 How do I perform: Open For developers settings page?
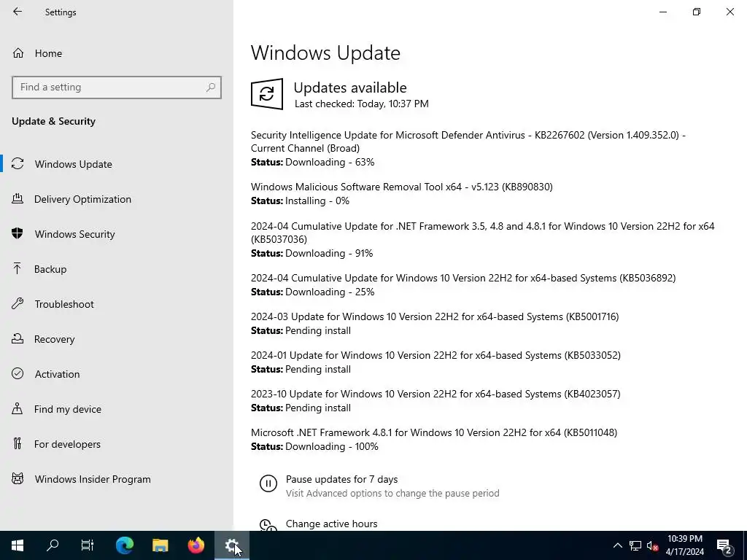click(67, 444)
